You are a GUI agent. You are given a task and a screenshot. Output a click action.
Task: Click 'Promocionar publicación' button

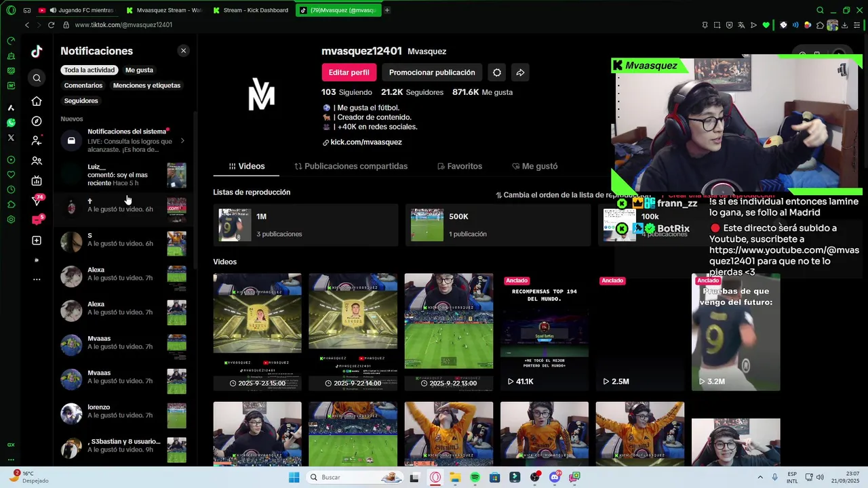(x=432, y=73)
